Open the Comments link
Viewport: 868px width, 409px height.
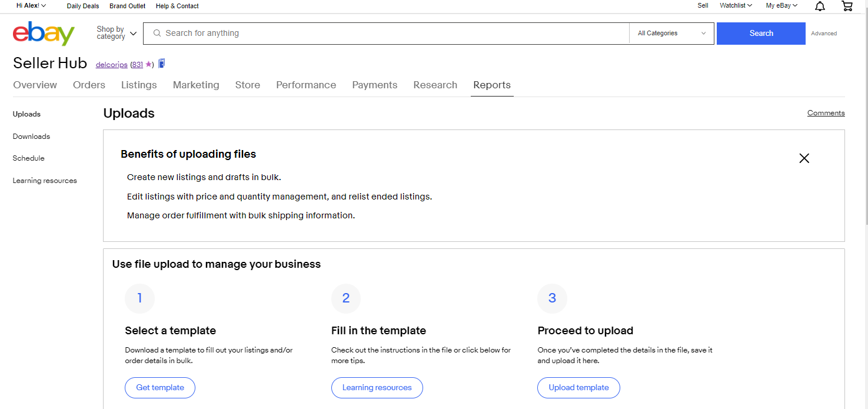point(826,113)
